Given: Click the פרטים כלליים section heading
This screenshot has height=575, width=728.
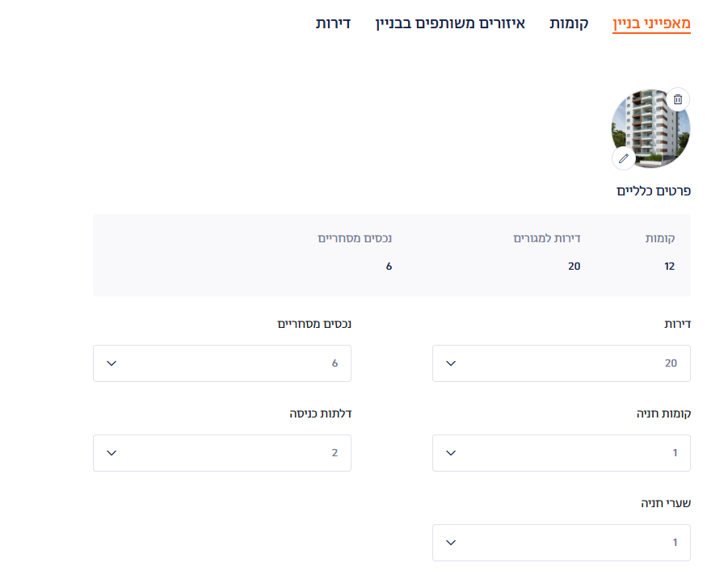Looking at the screenshot, I should click(653, 191).
